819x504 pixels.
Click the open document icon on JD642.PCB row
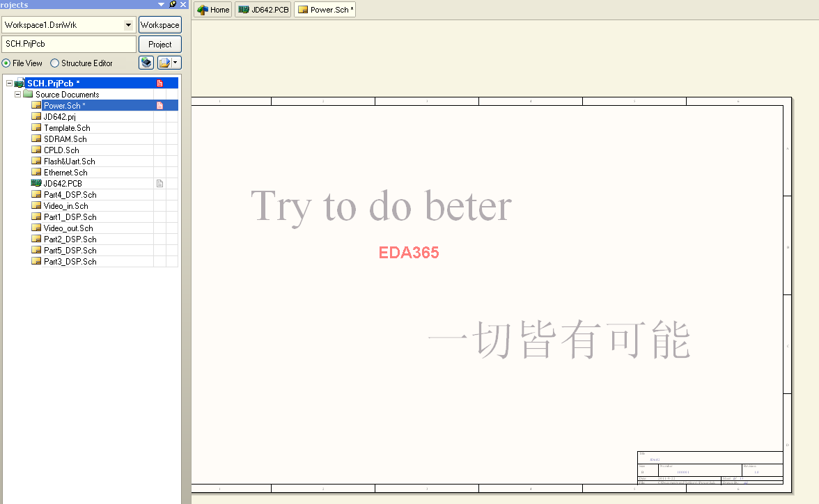pyautogui.click(x=160, y=183)
